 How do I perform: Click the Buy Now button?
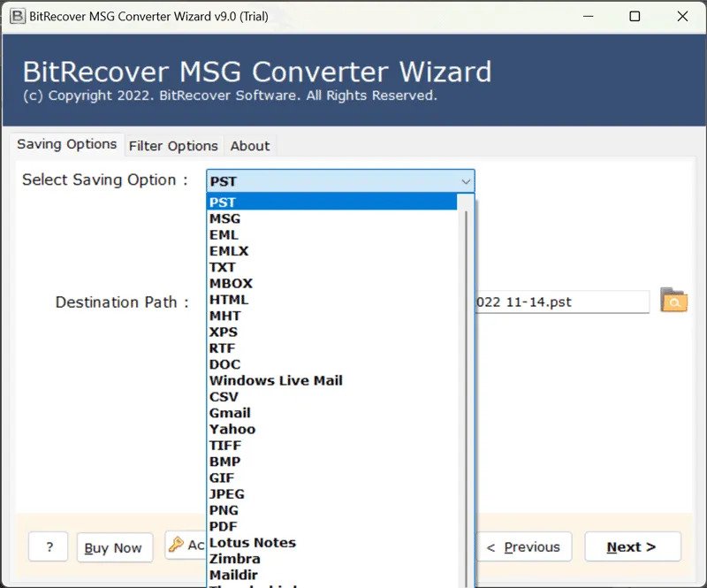[115, 547]
